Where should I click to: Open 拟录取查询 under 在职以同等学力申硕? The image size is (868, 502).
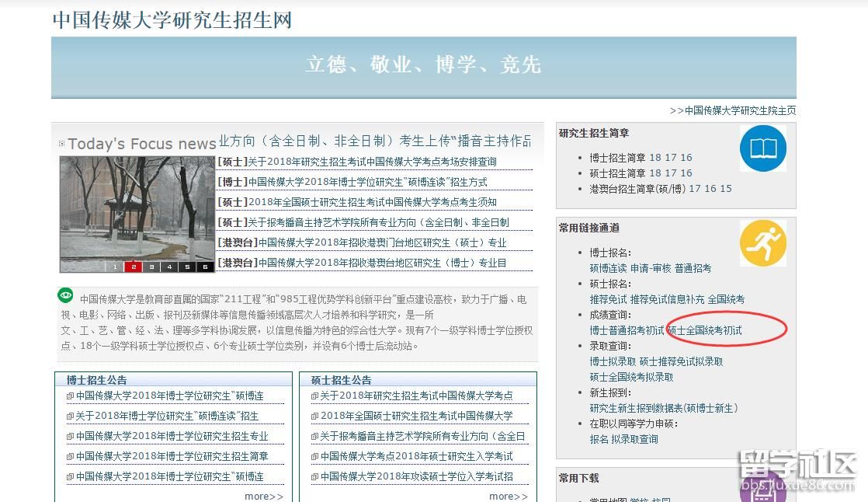coord(634,439)
